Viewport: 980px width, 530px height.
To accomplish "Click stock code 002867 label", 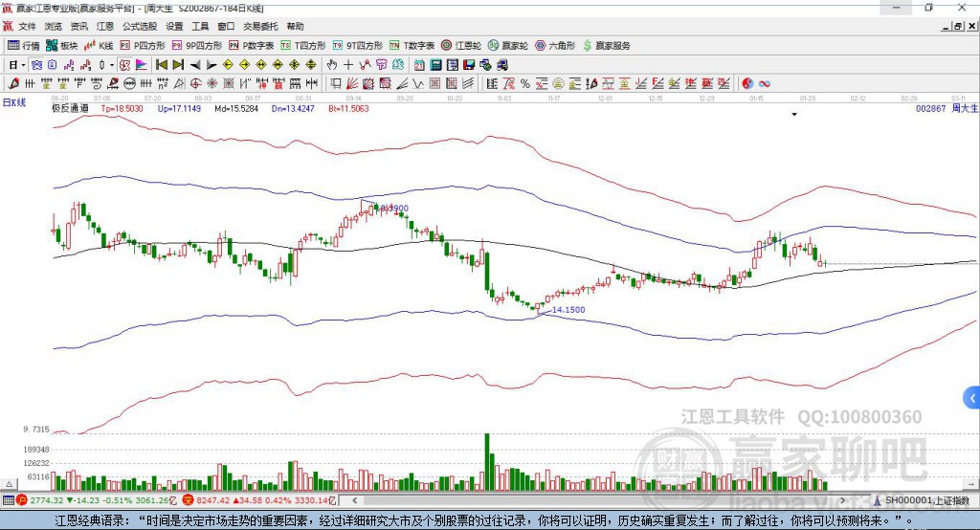I will click(x=930, y=108).
